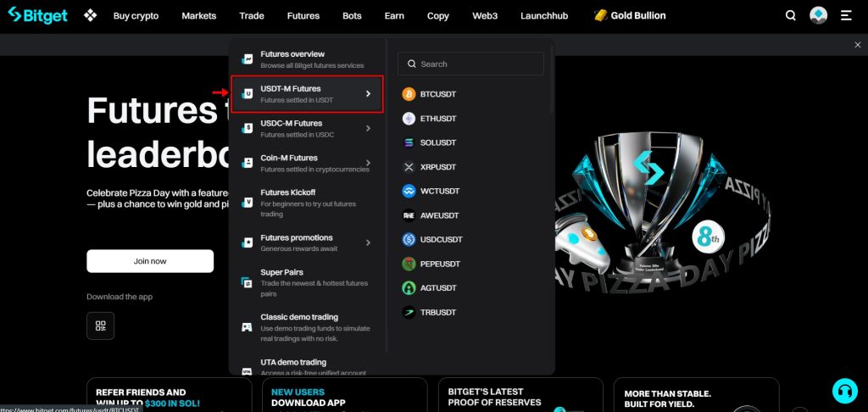Expand the USDC-M Futures chevron
The image size is (868, 412).
tap(368, 129)
